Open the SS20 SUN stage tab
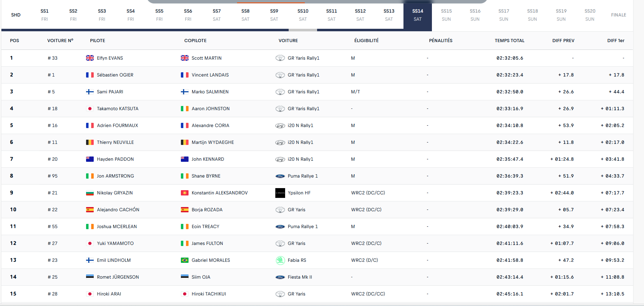The width and height of the screenshot is (644, 306). coord(590,15)
